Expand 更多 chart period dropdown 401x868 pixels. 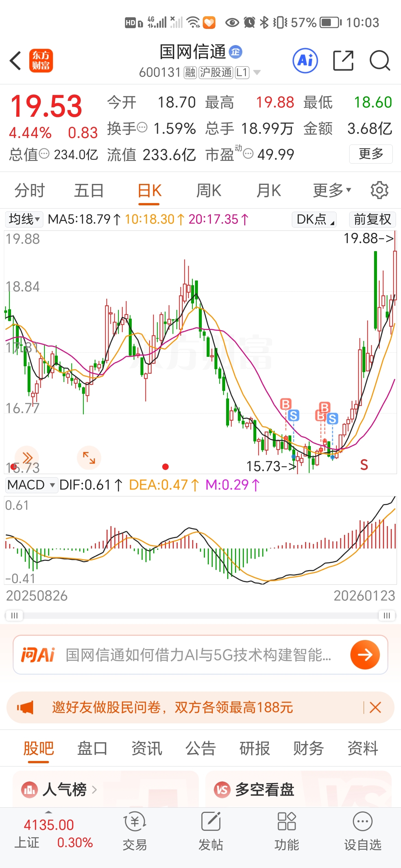coord(332,190)
